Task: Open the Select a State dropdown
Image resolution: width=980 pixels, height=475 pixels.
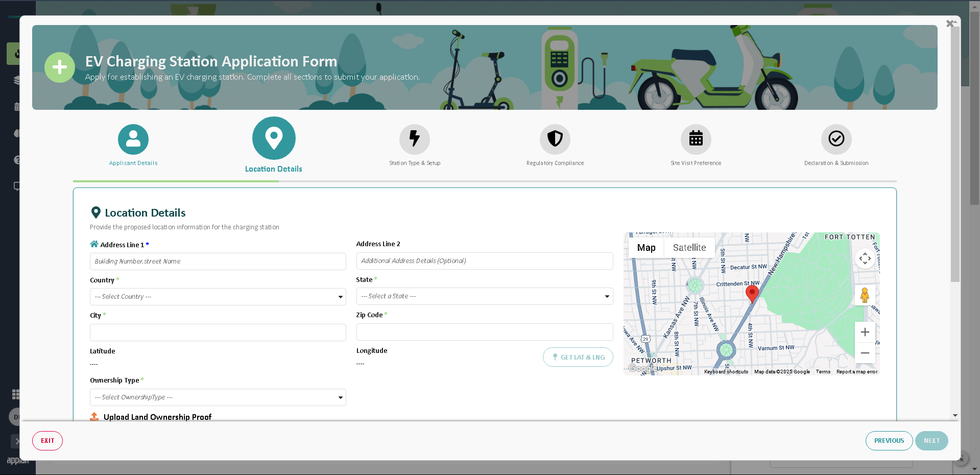Action: coord(484,296)
